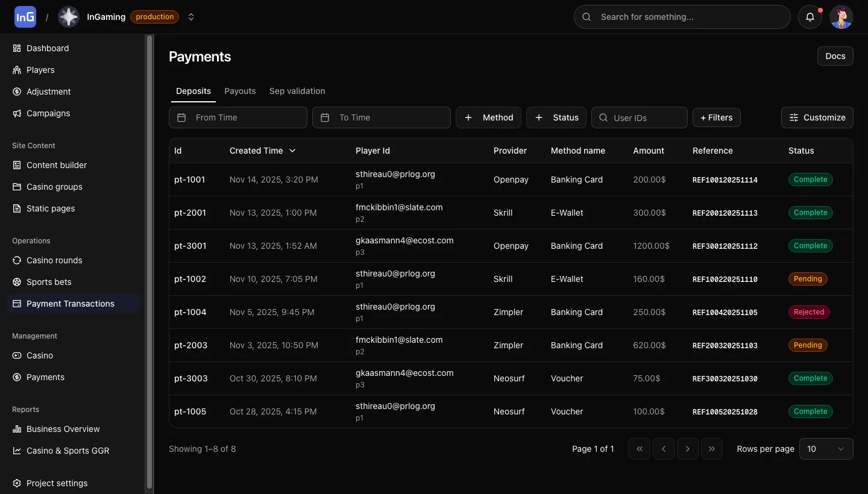This screenshot has height=494, width=868.
Task: Select the Payment Transactions card icon
Action: [16, 304]
